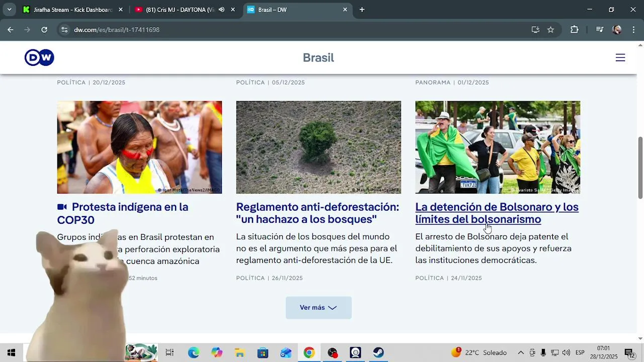The image size is (644, 362).
Task: Click the 'Ver más' button
Action: (x=318, y=308)
